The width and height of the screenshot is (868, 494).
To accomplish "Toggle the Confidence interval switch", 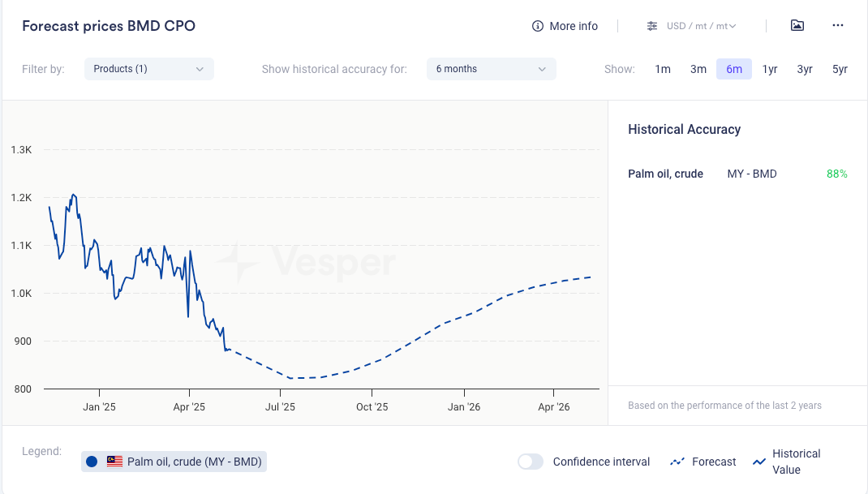I will [531, 462].
